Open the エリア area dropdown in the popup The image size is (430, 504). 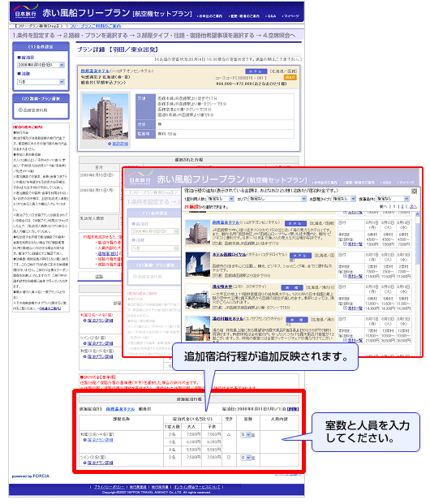coord(278,199)
